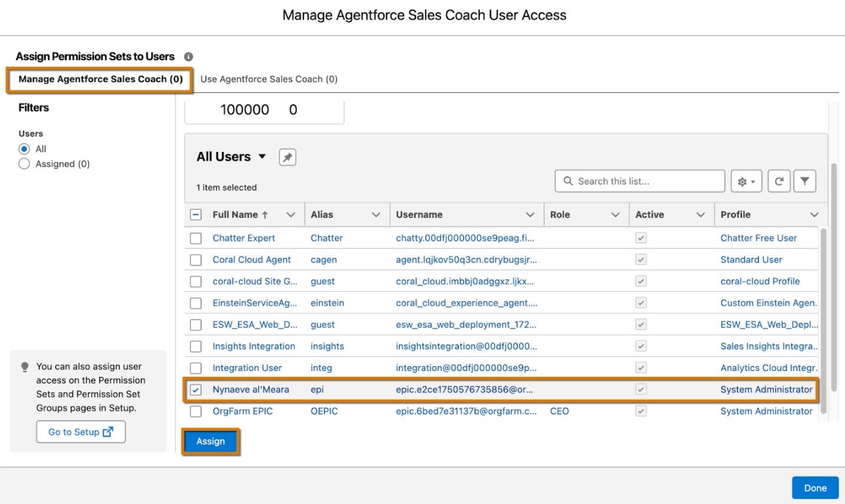
Task: Check the Insights Integration row checkbox
Action: (x=196, y=347)
